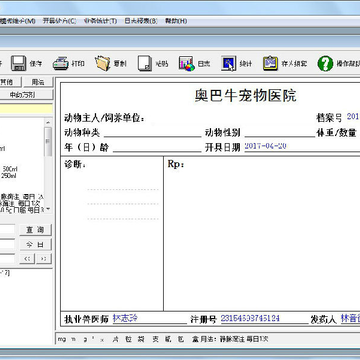Click the third dotted line under 诊断
Viewport: 360px width, 360px height.
click(123, 219)
